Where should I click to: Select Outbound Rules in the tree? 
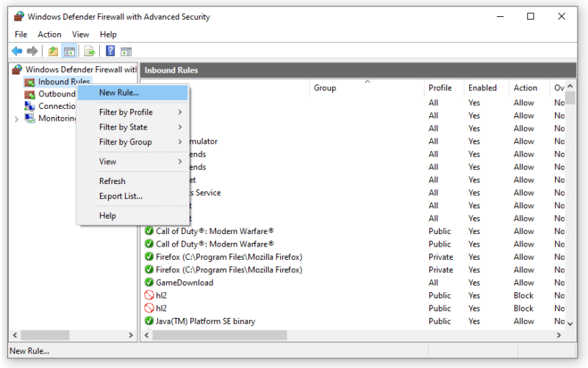pyautogui.click(x=57, y=94)
